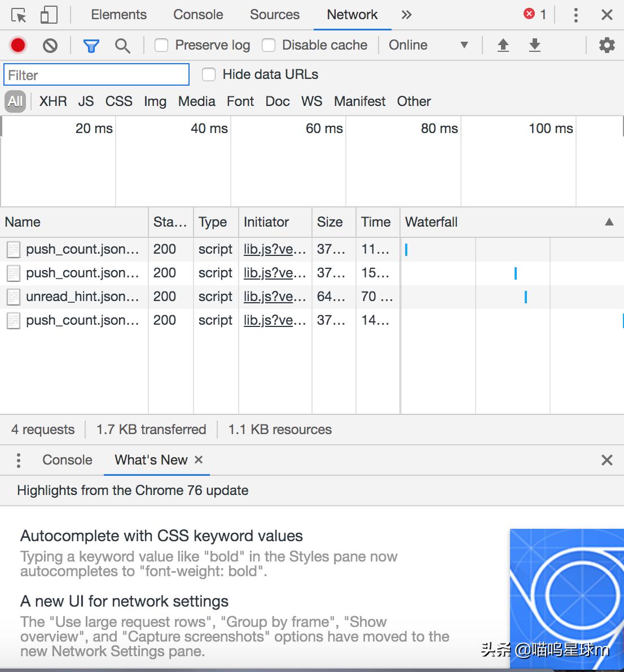
Task: Click the Filter text input field
Action: 96,75
